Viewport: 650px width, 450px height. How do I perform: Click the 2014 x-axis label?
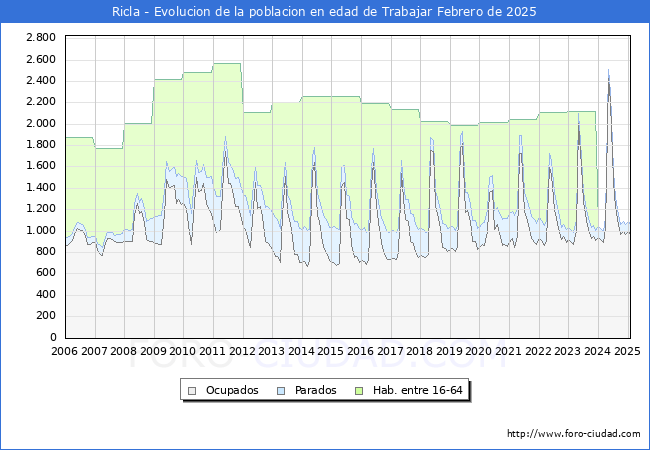(301, 351)
